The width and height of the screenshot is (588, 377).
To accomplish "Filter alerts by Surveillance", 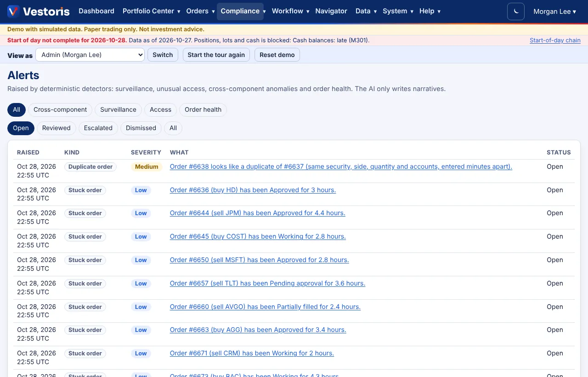I will tap(118, 109).
